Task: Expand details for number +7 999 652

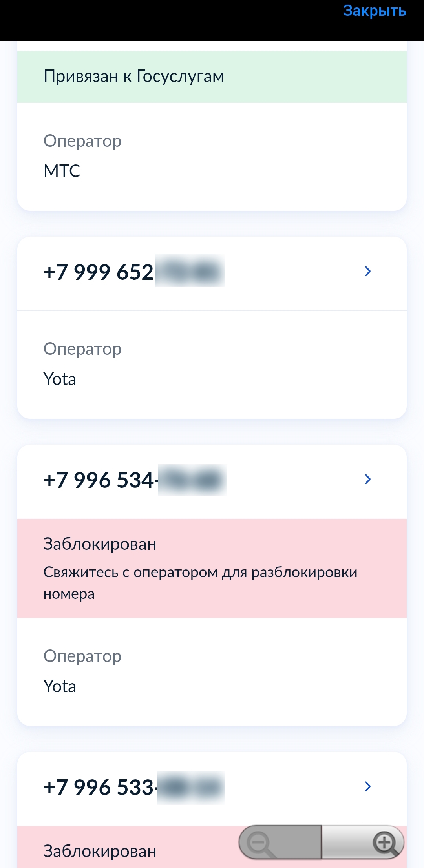Action: [367, 271]
